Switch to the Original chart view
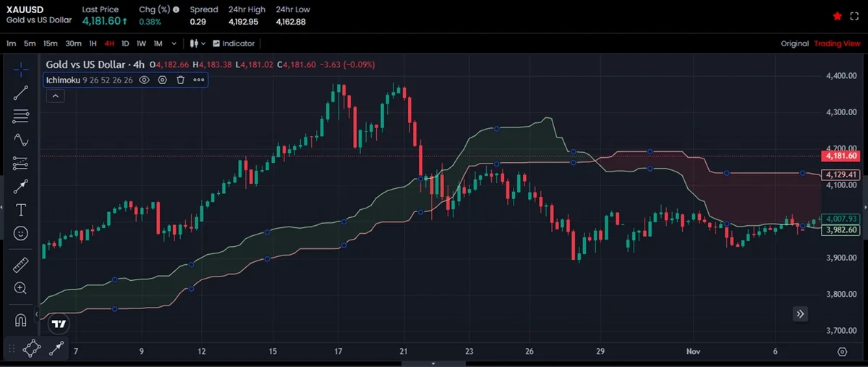Viewport: 868px width, 367px height. (x=794, y=43)
